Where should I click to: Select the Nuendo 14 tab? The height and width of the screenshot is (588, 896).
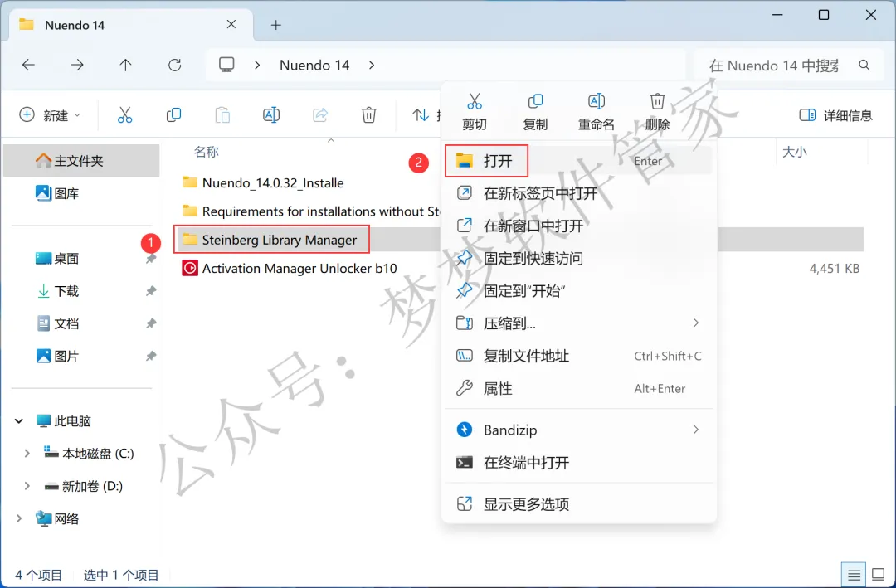point(130,25)
